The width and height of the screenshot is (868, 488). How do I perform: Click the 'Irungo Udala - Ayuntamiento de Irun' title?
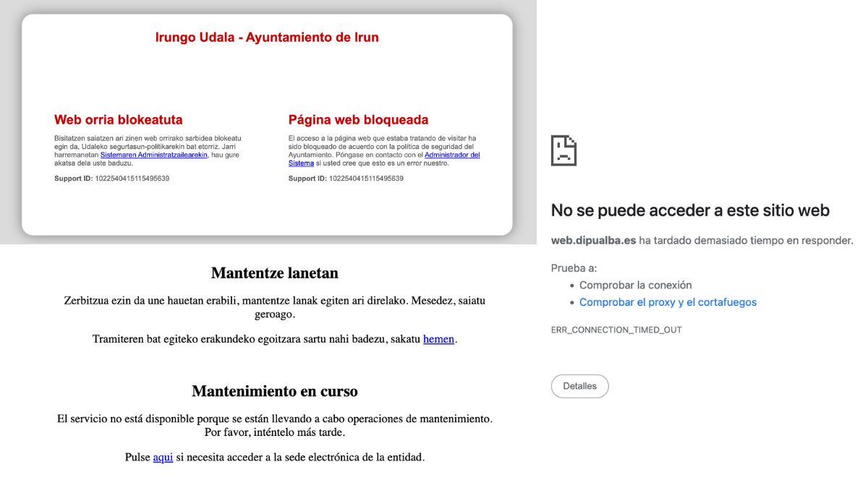(267, 38)
